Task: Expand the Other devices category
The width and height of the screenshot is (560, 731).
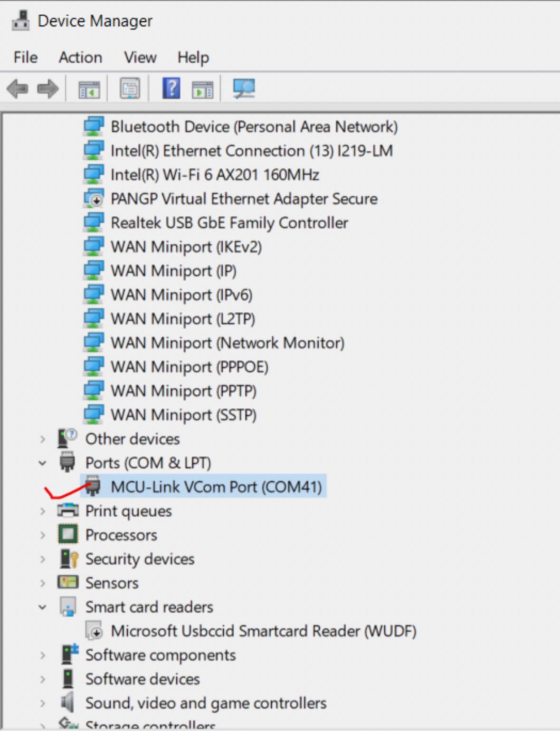Action: [x=43, y=439]
